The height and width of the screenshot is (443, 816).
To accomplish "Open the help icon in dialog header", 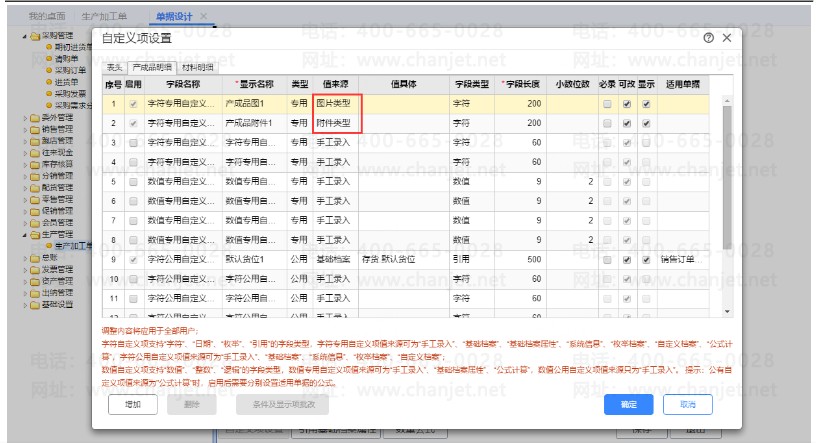I will tap(708, 38).
